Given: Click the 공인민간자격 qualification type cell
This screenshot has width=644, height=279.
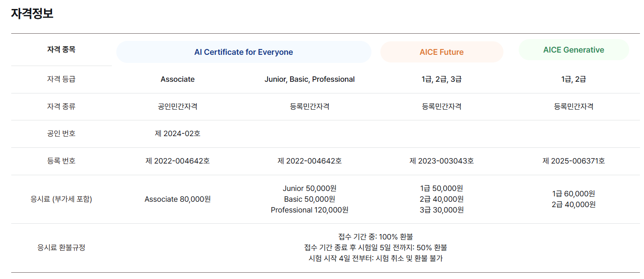Looking at the screenshot, I should coord(177,106).
